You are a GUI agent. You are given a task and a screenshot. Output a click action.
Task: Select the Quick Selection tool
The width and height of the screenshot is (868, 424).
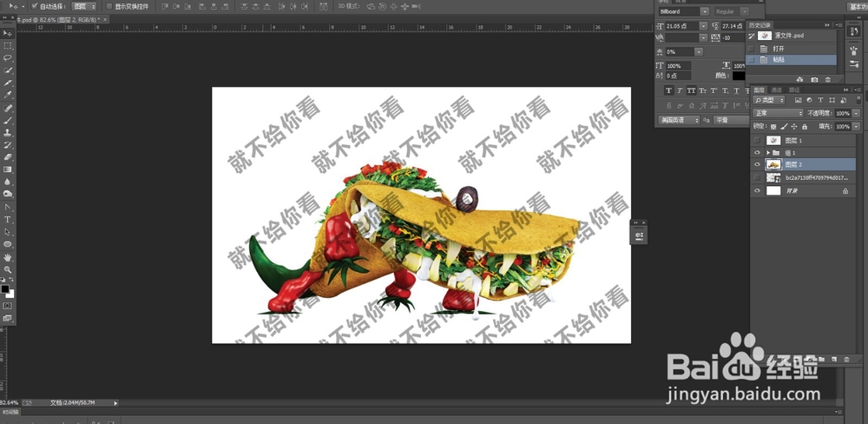[8, 70]
